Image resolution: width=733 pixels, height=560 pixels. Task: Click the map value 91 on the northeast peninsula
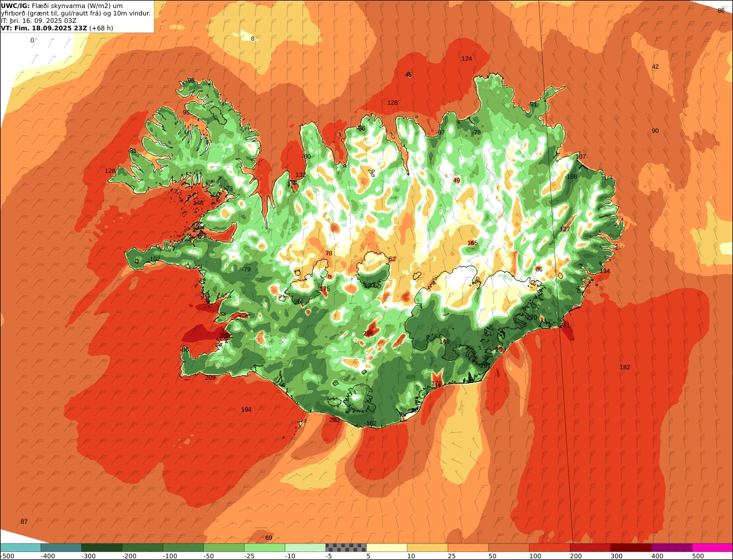tap(534, 105)
